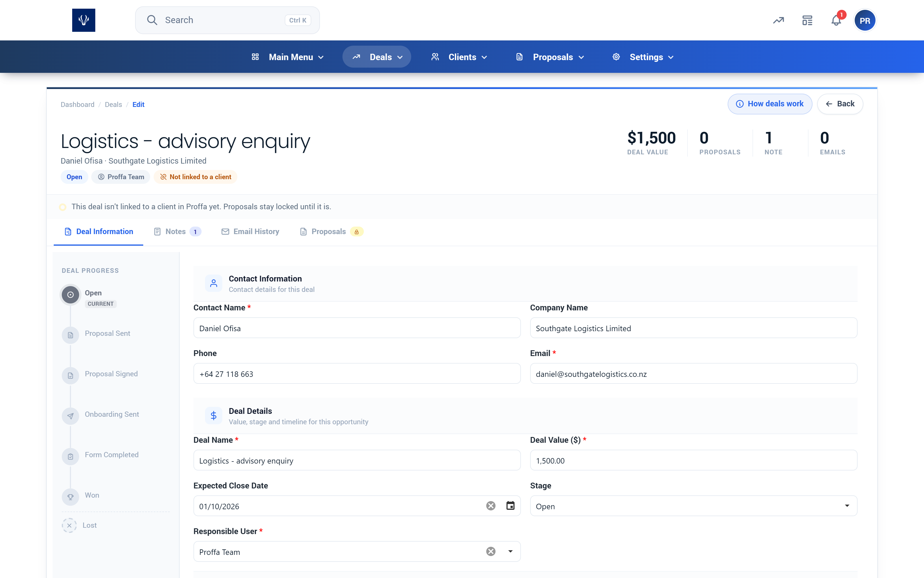Click the Open stage progress circle
Viewport: 924px width, 578px height.
70,295
